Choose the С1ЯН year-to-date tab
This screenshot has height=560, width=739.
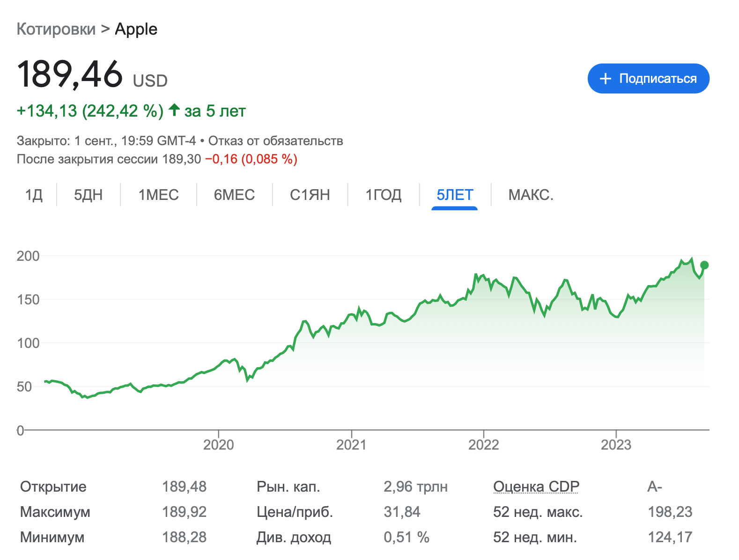click(310, 195)
